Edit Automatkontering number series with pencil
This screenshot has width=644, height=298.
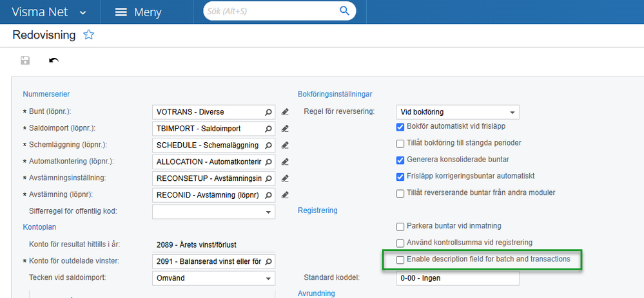(285, 162)
